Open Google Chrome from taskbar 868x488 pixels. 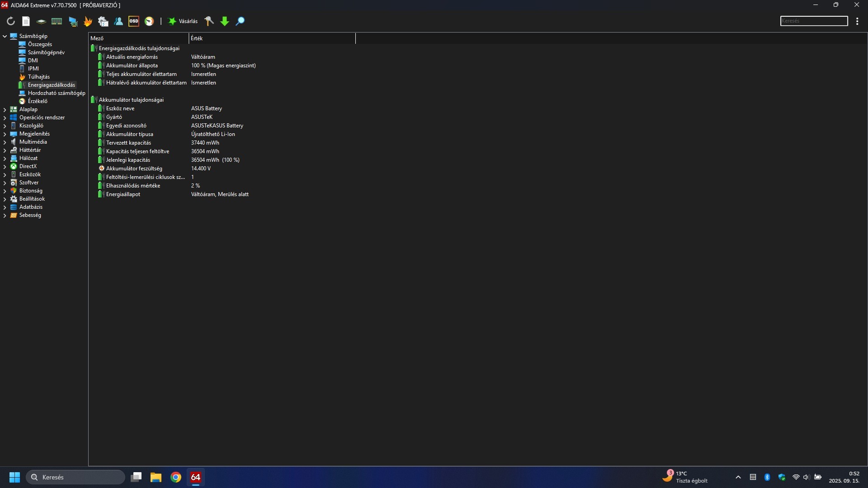click(x=176, y=477)
